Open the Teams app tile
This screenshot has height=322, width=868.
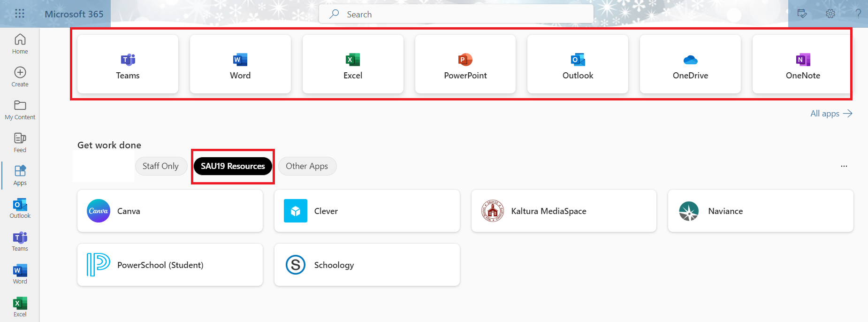click(128, 64)
